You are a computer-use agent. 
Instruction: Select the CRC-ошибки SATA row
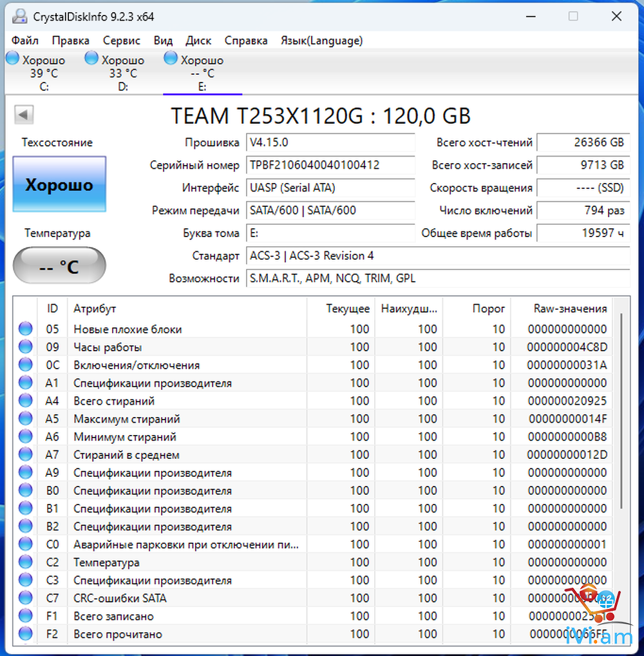(314, 598)
